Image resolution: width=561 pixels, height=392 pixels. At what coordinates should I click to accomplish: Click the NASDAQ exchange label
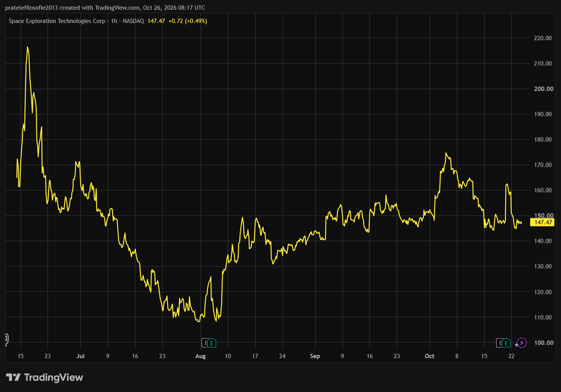tap(133, 21)
